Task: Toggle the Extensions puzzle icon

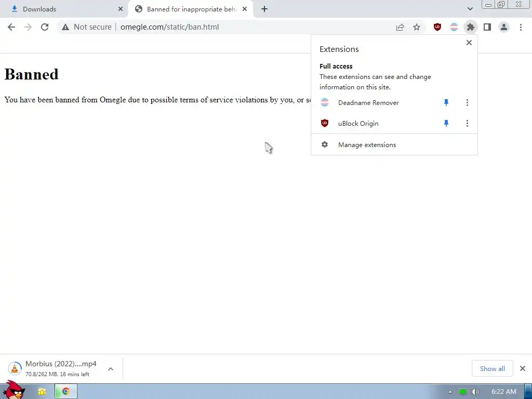Action: (x=471, y=27)
